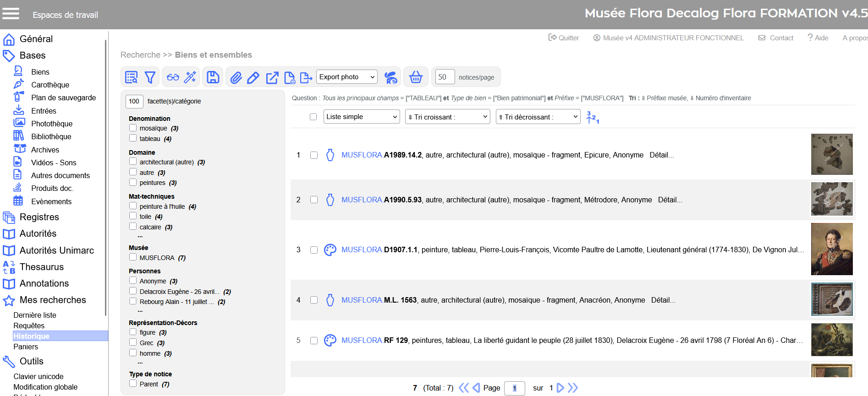Expand the 'Tri croissant' sort dropdown

pos(447,117)
